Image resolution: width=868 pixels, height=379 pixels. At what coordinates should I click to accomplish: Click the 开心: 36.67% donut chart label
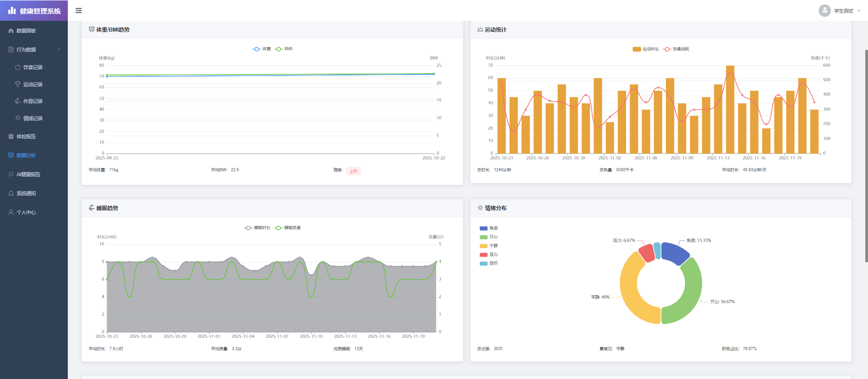(x=722, y=302)
